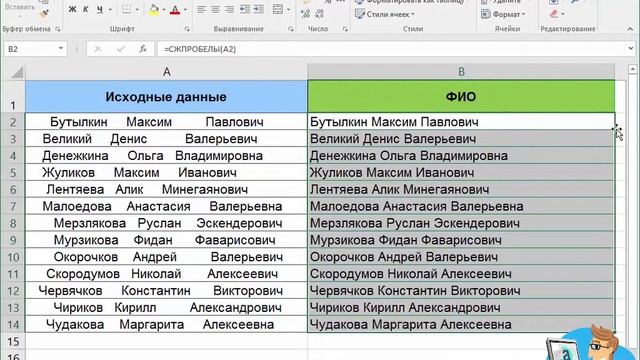Toggle underline formatting (Ч button)
640x360 pixels.
(x=100, y=9)
